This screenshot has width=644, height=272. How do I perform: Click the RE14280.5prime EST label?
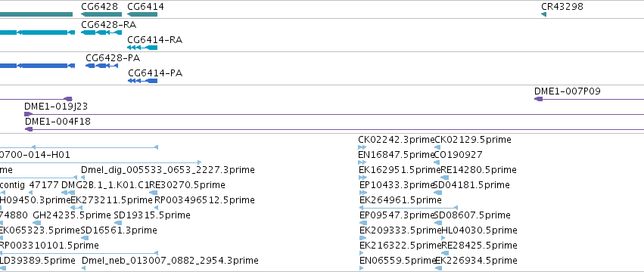coord(478,169)
